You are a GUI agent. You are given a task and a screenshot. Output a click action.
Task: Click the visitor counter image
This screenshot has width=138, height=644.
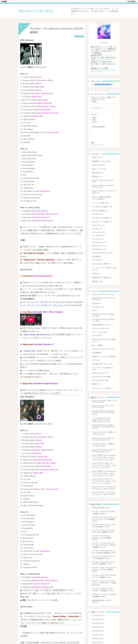coord(102,84)
